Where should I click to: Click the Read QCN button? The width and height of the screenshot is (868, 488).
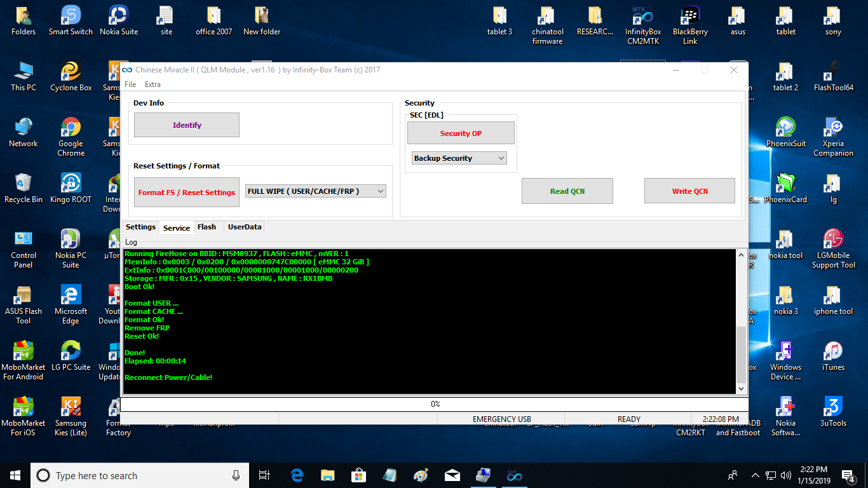[567, 191]
